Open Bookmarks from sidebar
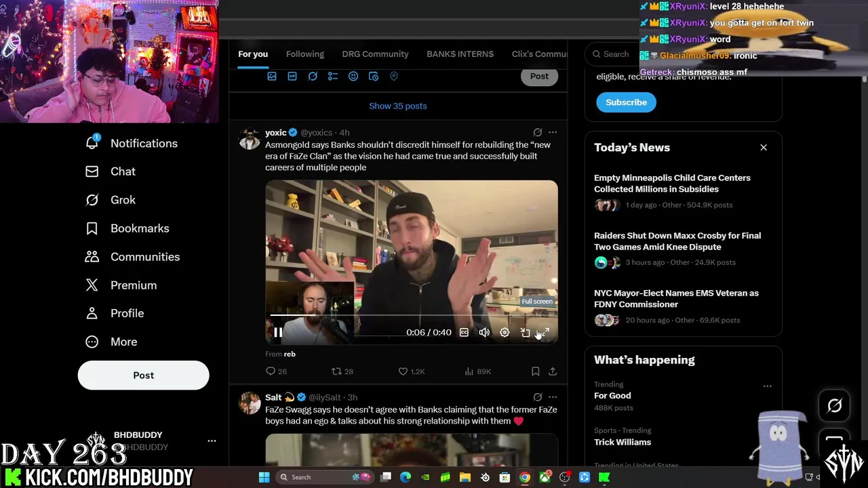 [127, 228]
